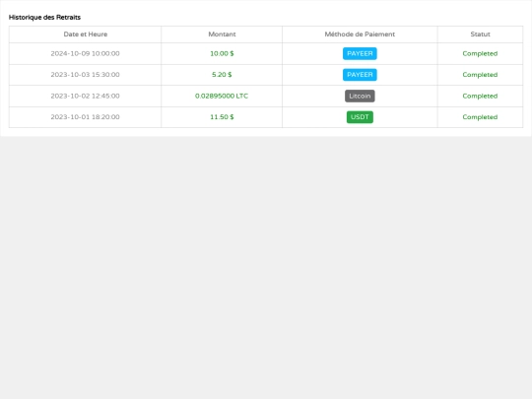The width and height of the screenshot is (532, 399).
Task: Click the amount 0.02895000 LTC
Action: pos(222,96)
